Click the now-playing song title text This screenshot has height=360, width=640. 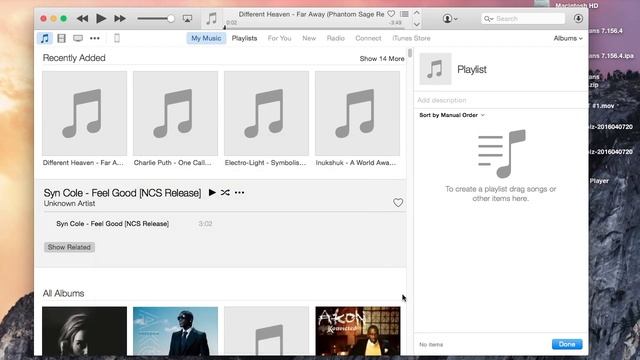point(311,14)
